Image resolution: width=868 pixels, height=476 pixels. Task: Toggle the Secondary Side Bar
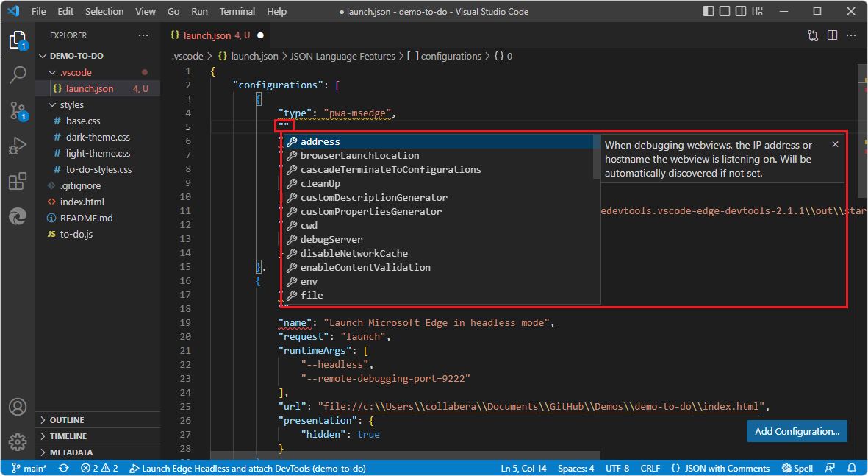pyautogui.click(x=741, y=11)
